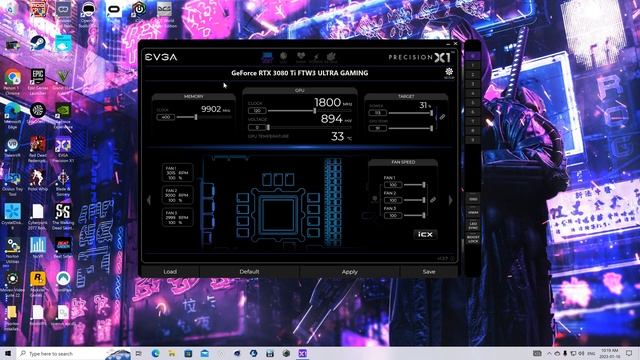The height and width of the screenshot is (360, 640).
Task: Select profile slot 6 in the side strip
Action: (473, 112)
